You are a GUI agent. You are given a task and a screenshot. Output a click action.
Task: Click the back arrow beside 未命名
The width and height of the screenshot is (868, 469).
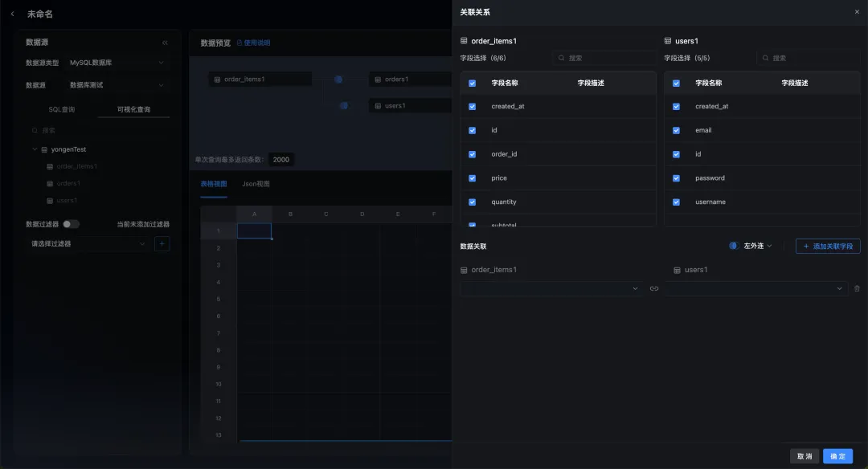[12, 14]
